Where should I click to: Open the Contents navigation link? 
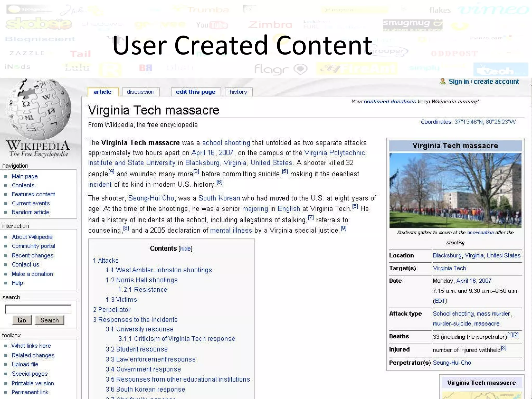click(23, 185)
